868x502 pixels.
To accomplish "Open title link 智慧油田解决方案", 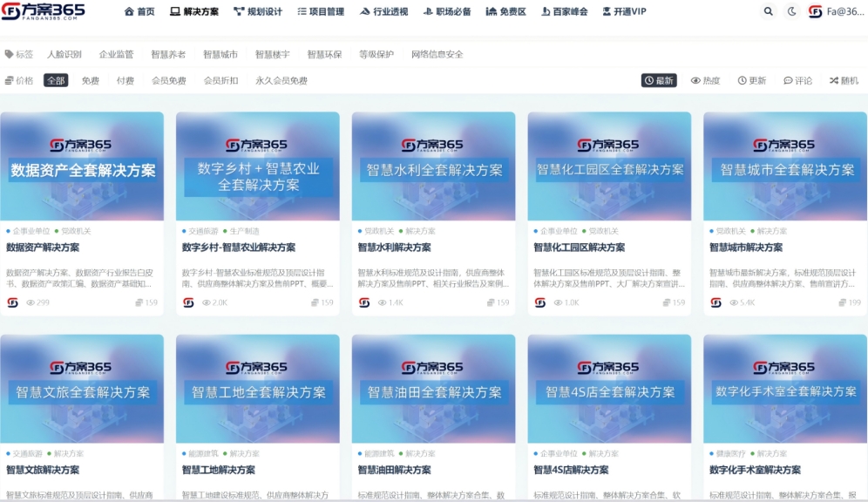I will click(x=394, y=470).
